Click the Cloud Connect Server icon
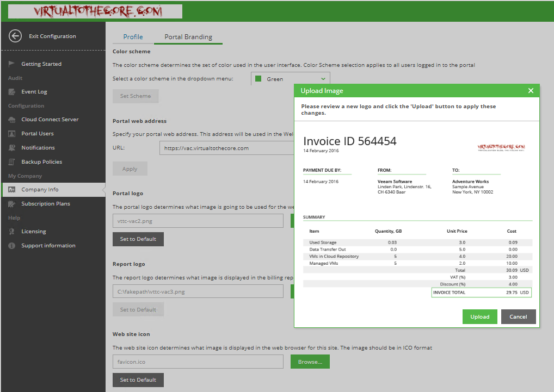Viewport: 554px width, 392px height. tap(11, 120)
